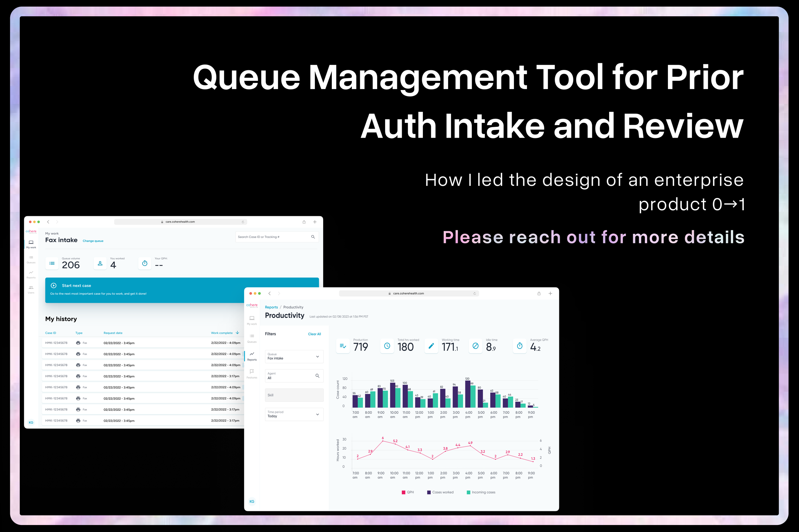Toggle the Work complete column sort arrow
Viewport: 799px width, 532px height.
pos(237,332)
